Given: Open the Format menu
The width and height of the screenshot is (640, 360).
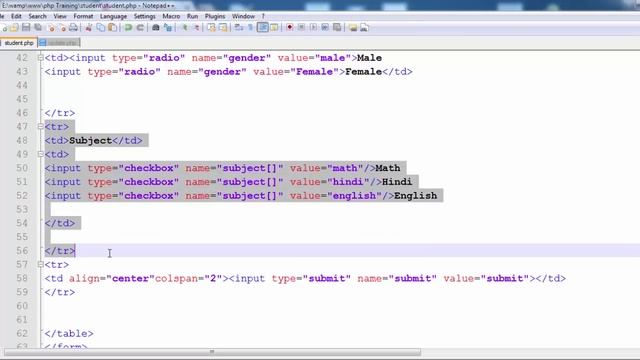Looking at the screenshot, I should click(x=83, y=16).
